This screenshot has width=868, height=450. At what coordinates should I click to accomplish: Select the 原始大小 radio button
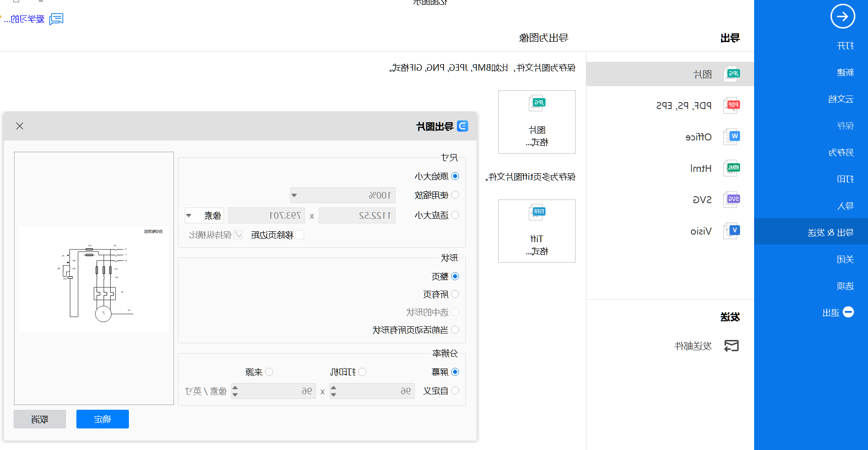[455, 176]
